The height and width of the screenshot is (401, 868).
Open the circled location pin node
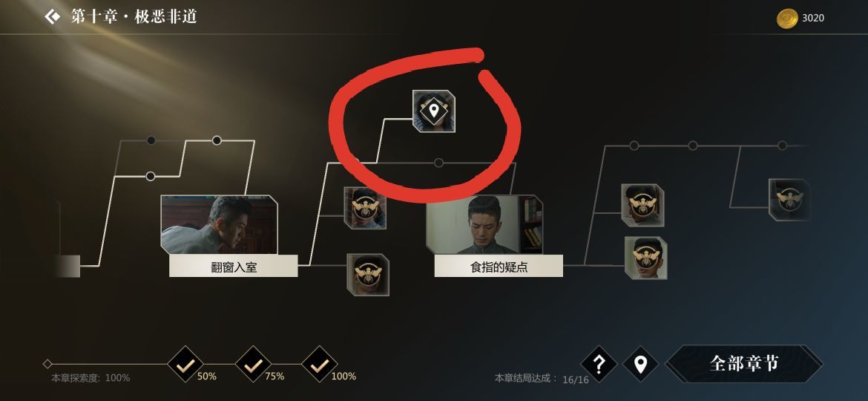pos(434,111)
